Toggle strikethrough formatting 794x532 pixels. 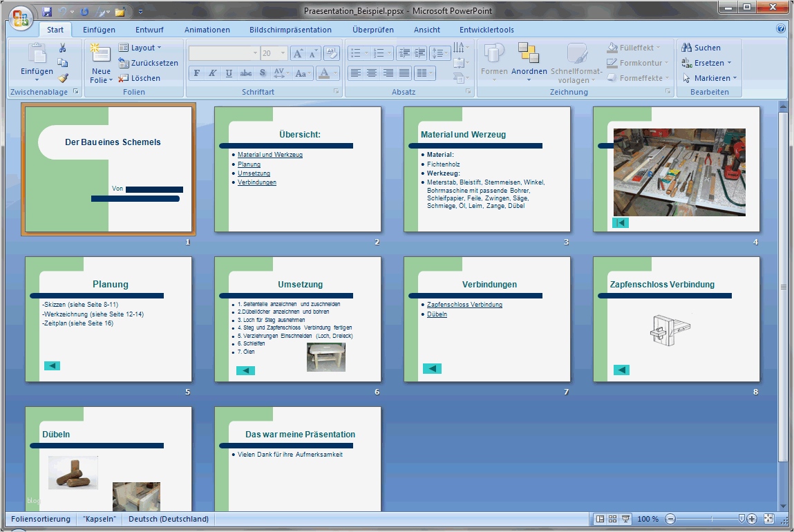[x=245, y=73]
